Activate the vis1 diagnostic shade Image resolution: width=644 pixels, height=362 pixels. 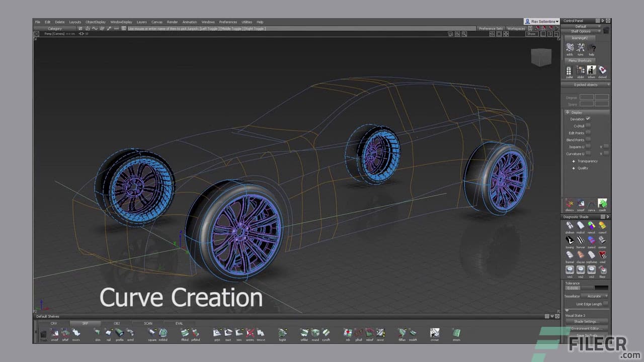(x=570, y=269)
